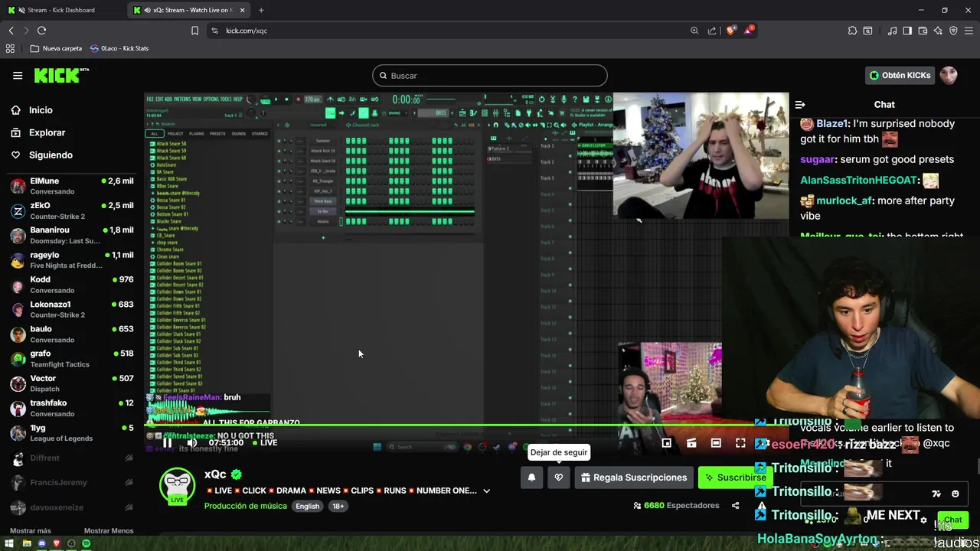Click the unfollow heart button

click(x=559, y=478)
